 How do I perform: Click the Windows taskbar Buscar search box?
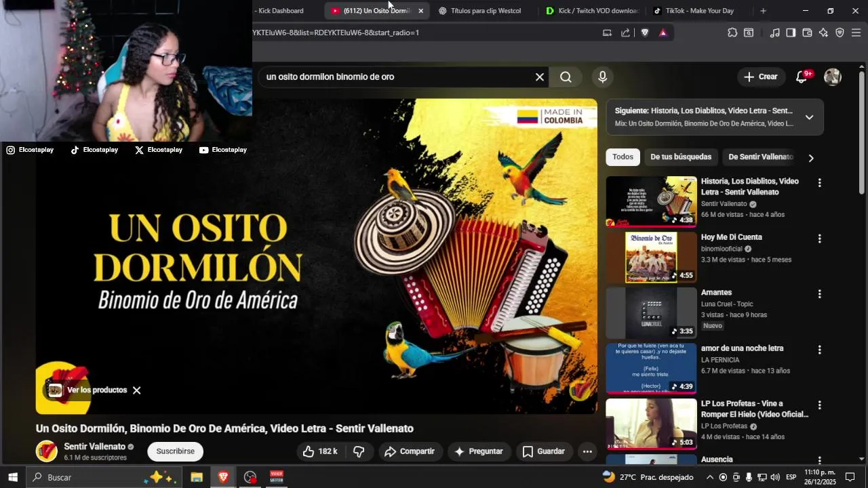(104, 477)
